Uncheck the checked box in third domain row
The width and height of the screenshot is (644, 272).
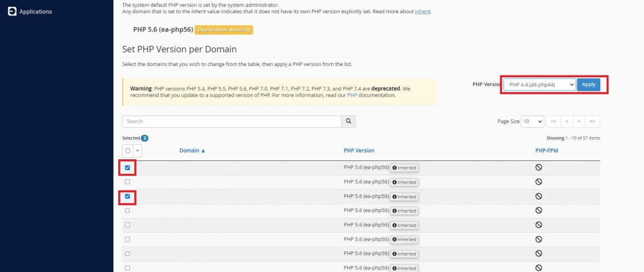point(127,197)
